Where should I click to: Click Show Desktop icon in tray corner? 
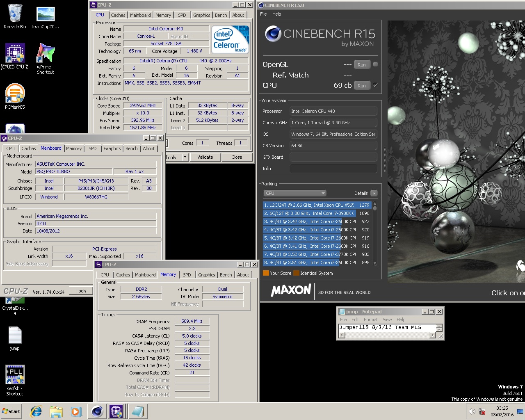coord(520,411)
